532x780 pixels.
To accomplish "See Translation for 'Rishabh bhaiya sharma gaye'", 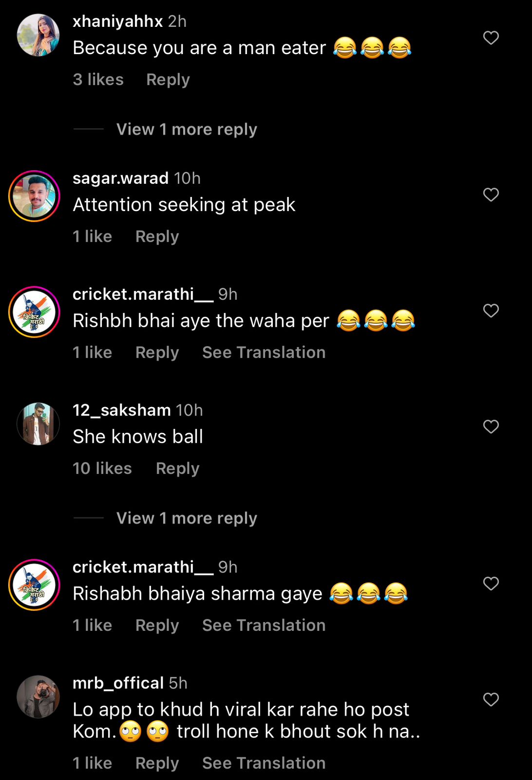I will point(264,625).
